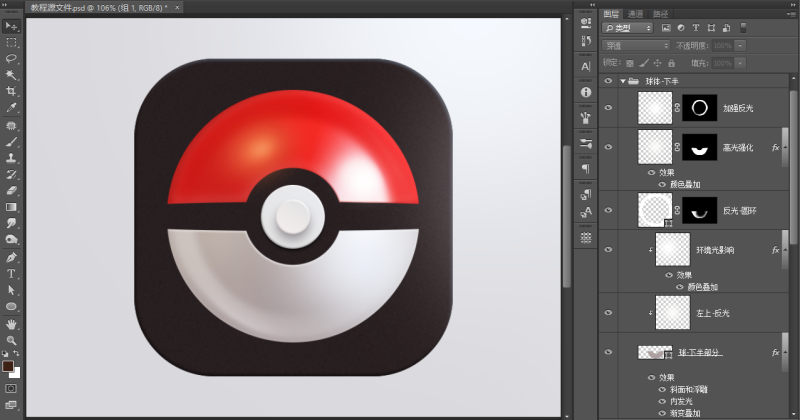
Task: Activate the Hand tool
Action: click(x=11, y=324)
